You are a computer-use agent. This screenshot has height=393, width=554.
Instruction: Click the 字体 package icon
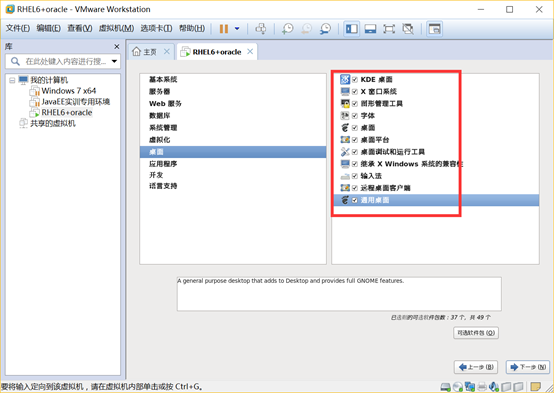[345, 116]
